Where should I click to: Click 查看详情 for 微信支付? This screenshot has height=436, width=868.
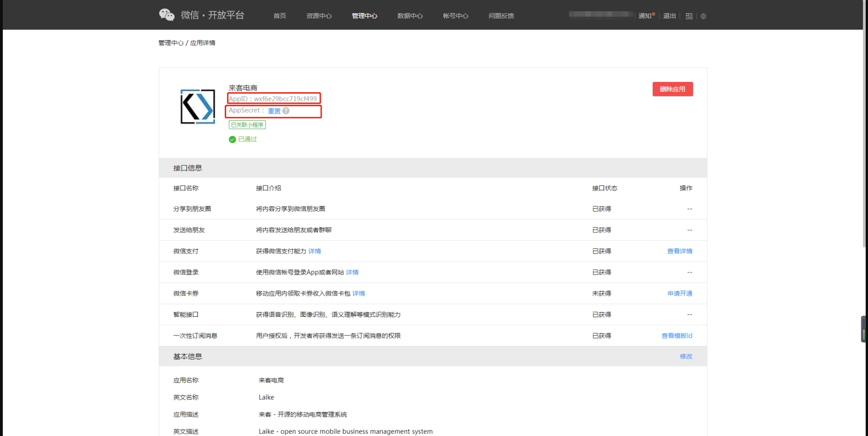(680, 251)
